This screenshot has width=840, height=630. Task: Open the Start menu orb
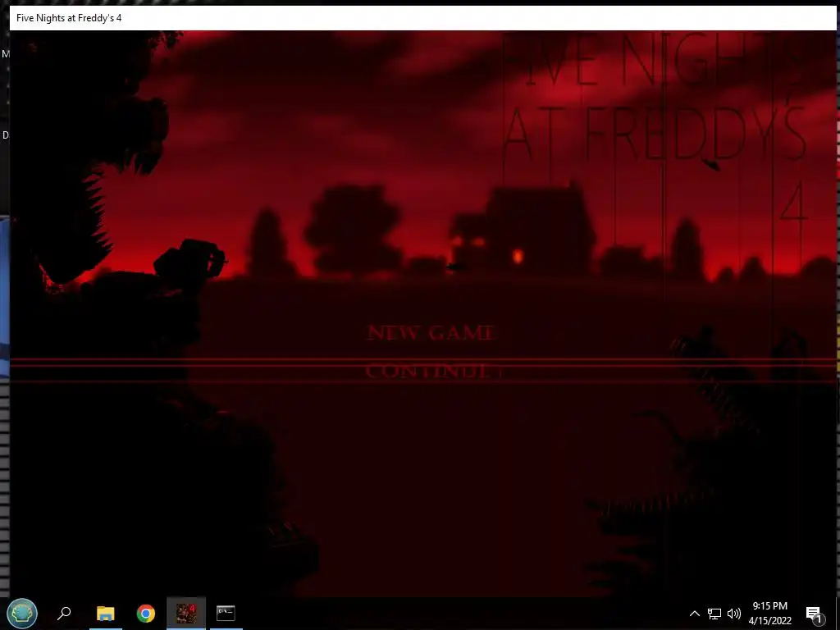tap(22, 613)
